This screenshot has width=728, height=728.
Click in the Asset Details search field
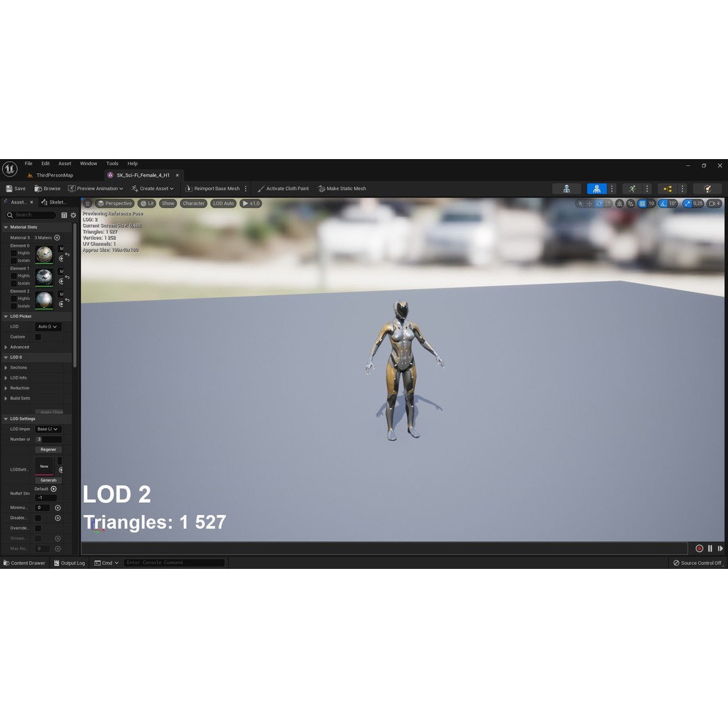click(30, 215)
